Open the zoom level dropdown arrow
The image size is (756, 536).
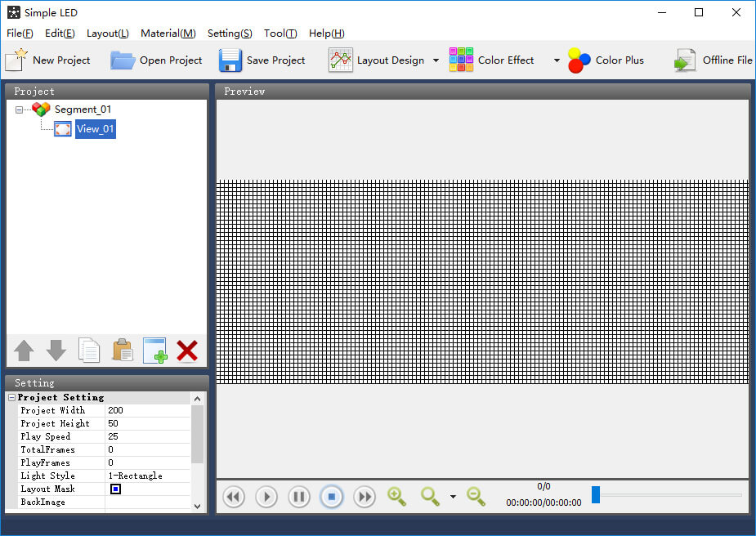[x=453, y=497]
